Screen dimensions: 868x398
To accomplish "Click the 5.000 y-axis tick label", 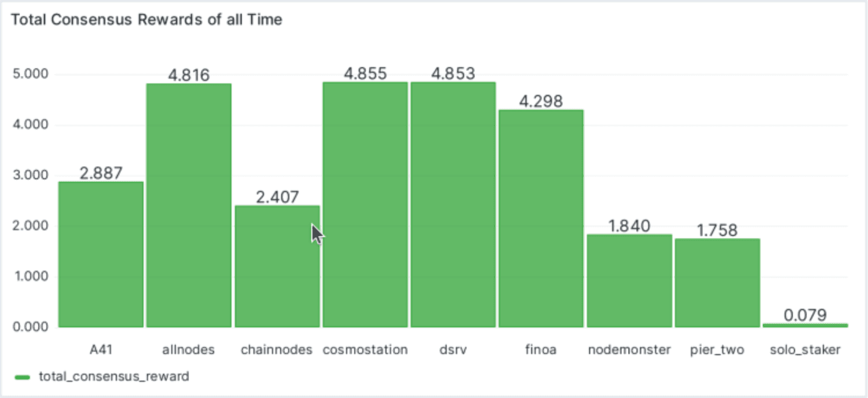I will [32, 75].
